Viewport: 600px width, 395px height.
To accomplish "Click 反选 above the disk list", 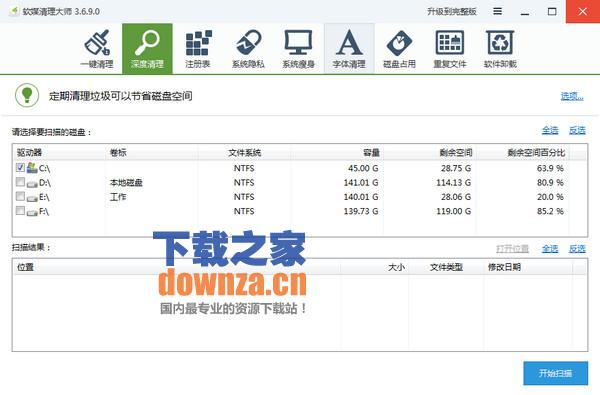I will coord(577,130).
